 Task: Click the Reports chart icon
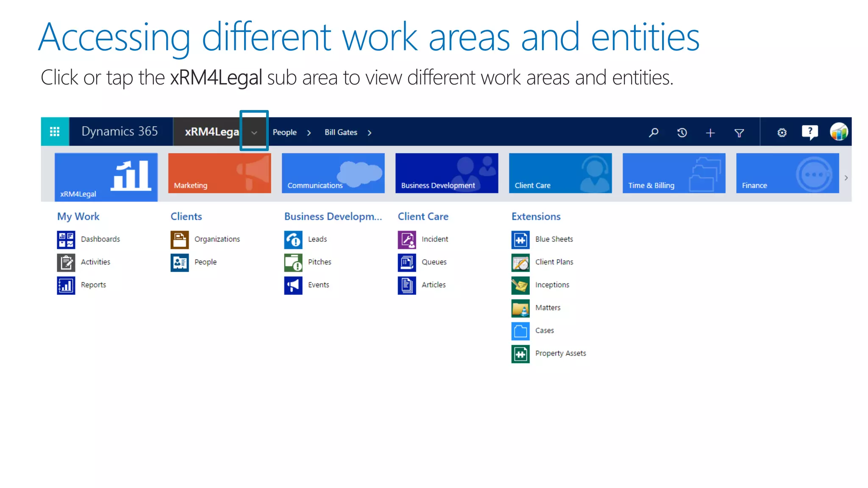(x=66, y=285)
